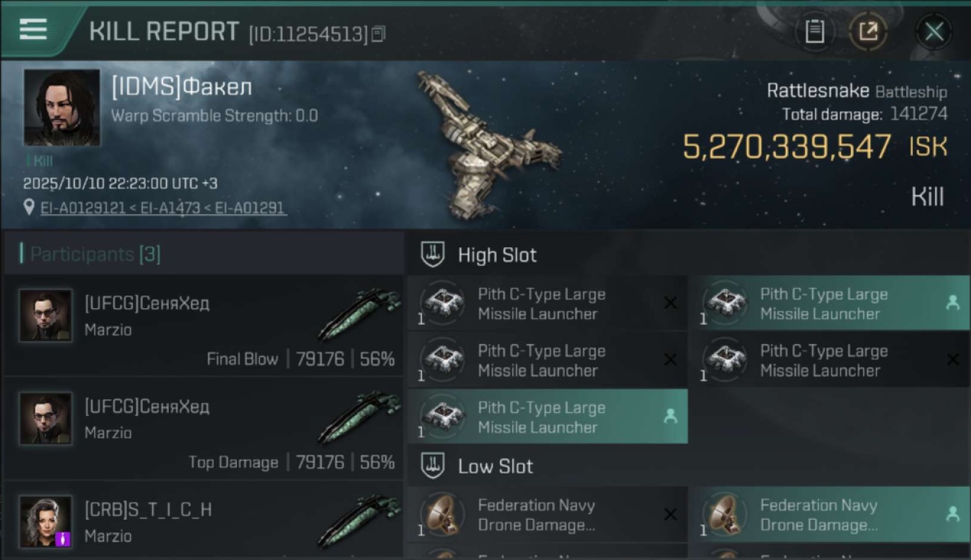The height and width of the screenshot is (560, 971).
Task: Close the kill report window
Action: pyautogui.click(x=934, y=31)
